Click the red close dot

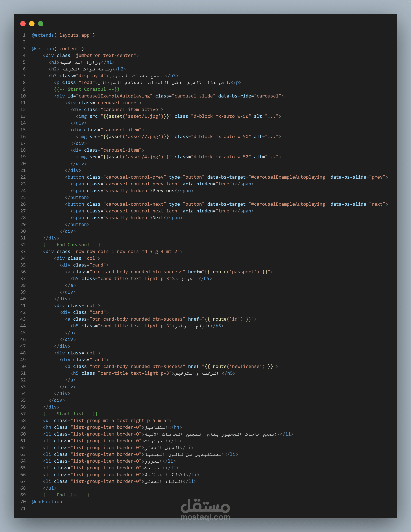pos(23,24)
